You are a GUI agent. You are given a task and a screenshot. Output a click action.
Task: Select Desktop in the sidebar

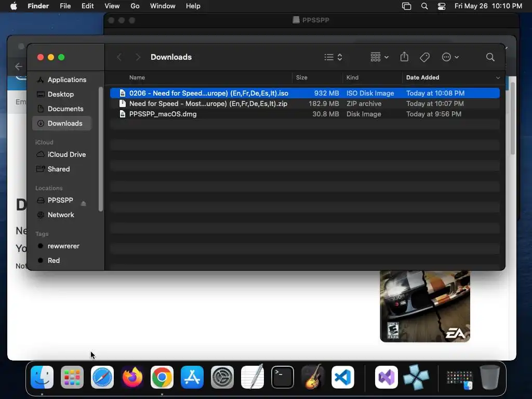click(62, 95)
